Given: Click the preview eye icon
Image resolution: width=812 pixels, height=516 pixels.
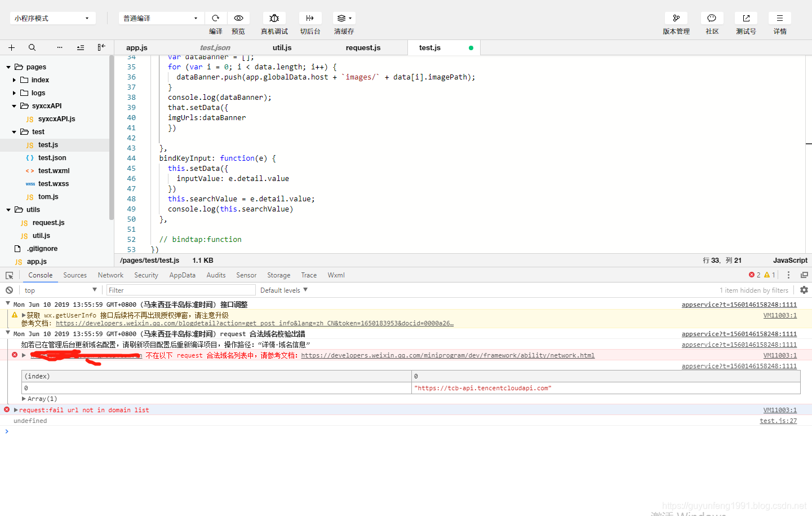Looking at the screenshot, I should tap(238, 18).
